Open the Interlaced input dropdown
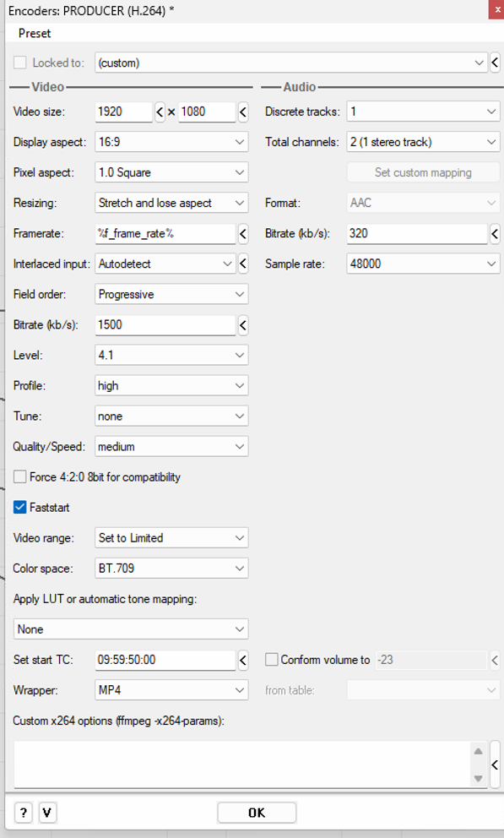 tap(165, 264)
